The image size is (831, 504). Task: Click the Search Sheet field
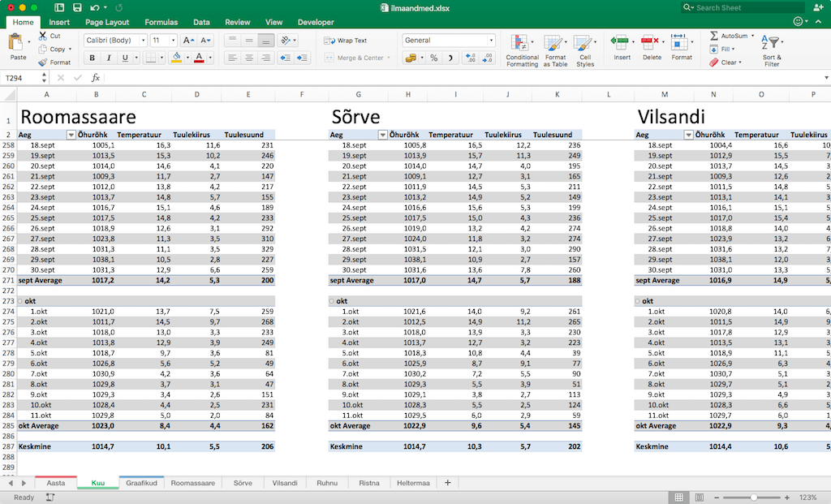click(743, 7)
